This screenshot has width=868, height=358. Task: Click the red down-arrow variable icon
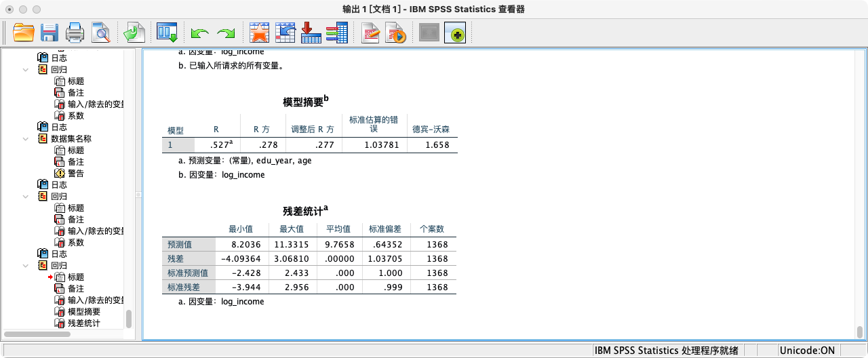[311, 33]
